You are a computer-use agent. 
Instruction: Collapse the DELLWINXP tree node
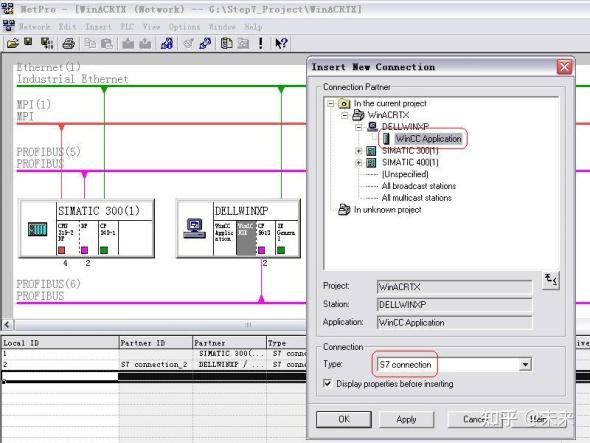pos(359,127)
